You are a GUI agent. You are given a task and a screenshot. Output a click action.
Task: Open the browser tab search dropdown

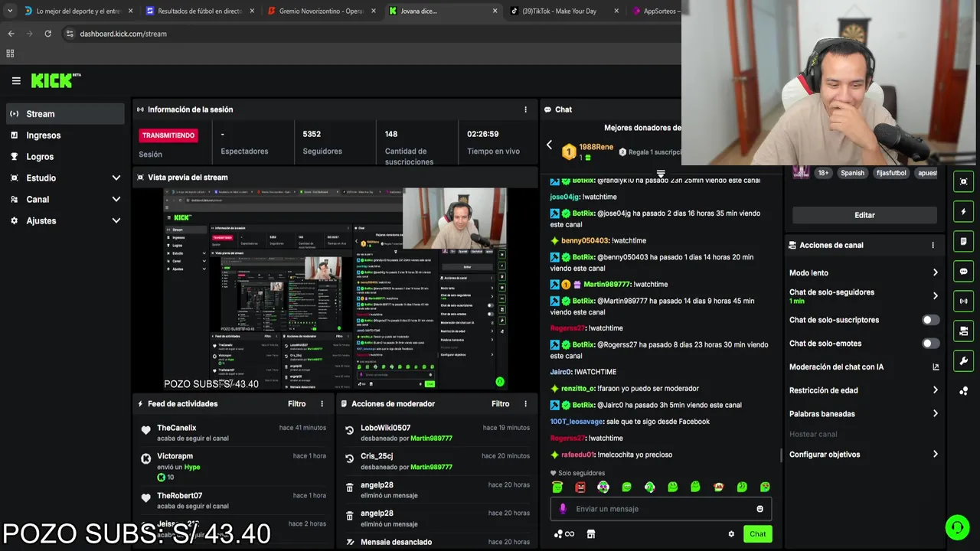tap(10, 11)
